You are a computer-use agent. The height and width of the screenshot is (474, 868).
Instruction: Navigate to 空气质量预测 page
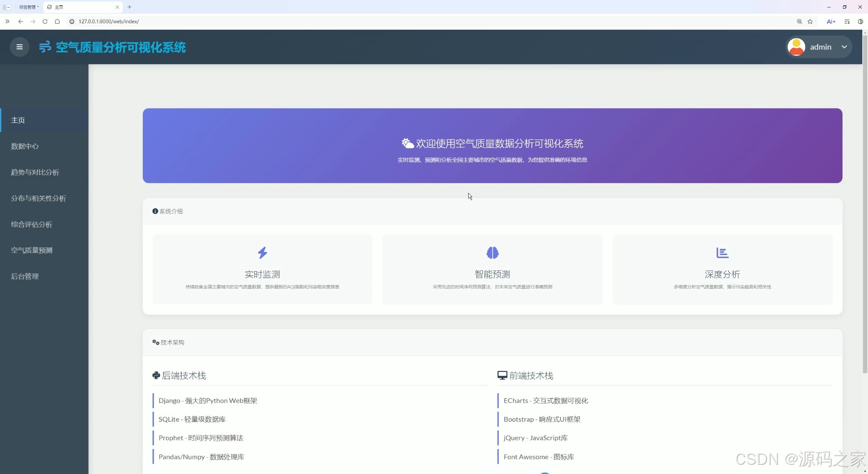(x=32, y=250)
